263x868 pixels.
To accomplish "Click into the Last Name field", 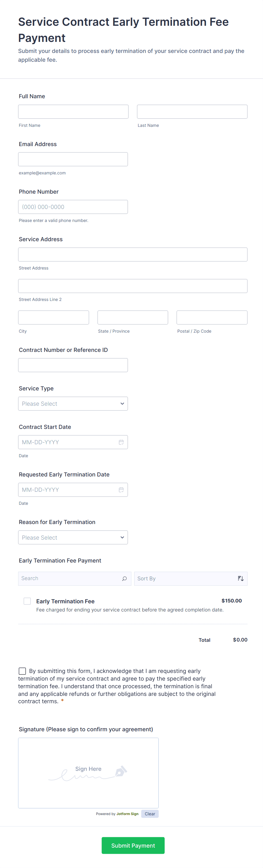I will (192, 112).
